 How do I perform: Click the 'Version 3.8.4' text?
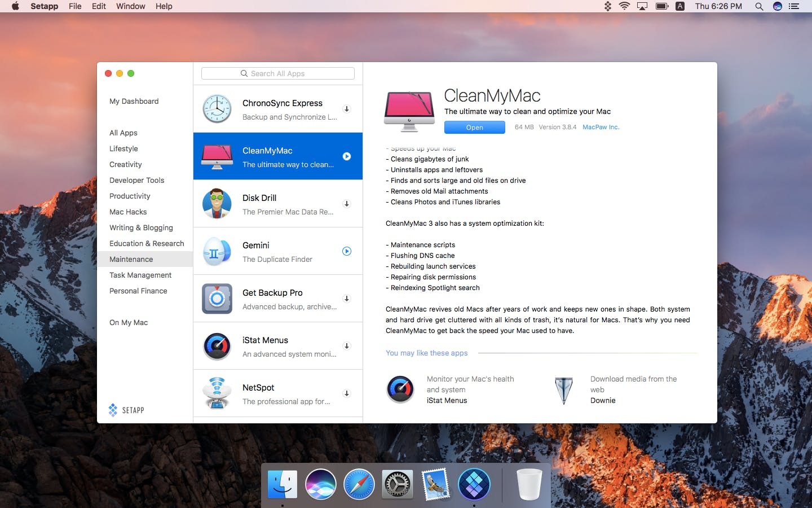pyautogui.click(x=558, y=127)
